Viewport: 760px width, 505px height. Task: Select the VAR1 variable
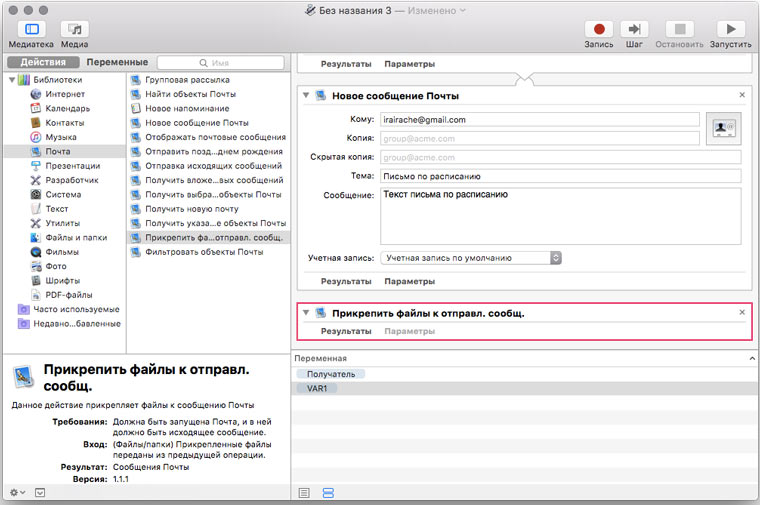pos(317,388)
